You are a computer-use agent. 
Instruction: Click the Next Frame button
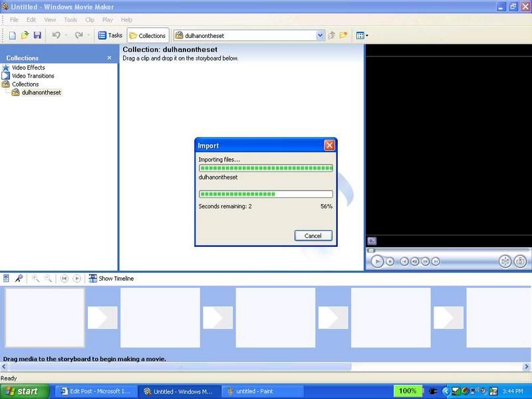tap(425, 261)
